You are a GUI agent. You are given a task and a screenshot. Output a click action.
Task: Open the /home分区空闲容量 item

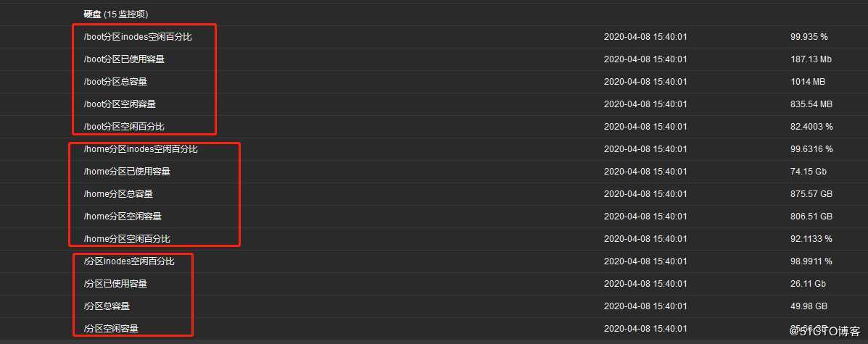click(123, 217)
